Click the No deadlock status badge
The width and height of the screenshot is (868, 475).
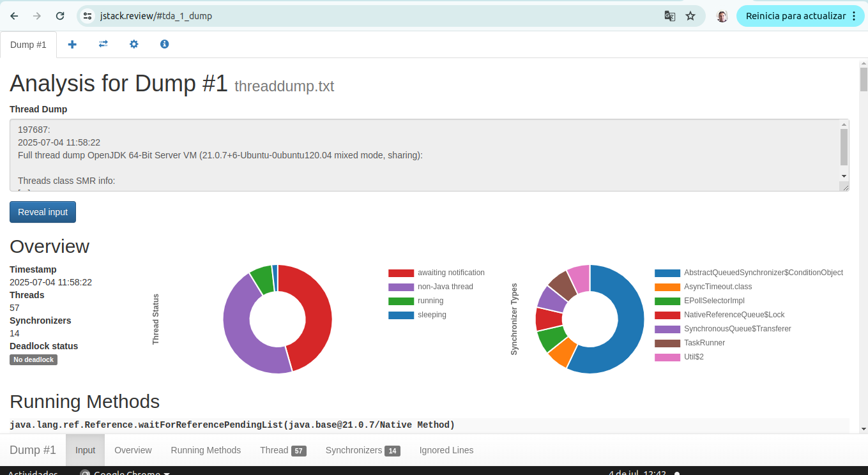point(33,359)
